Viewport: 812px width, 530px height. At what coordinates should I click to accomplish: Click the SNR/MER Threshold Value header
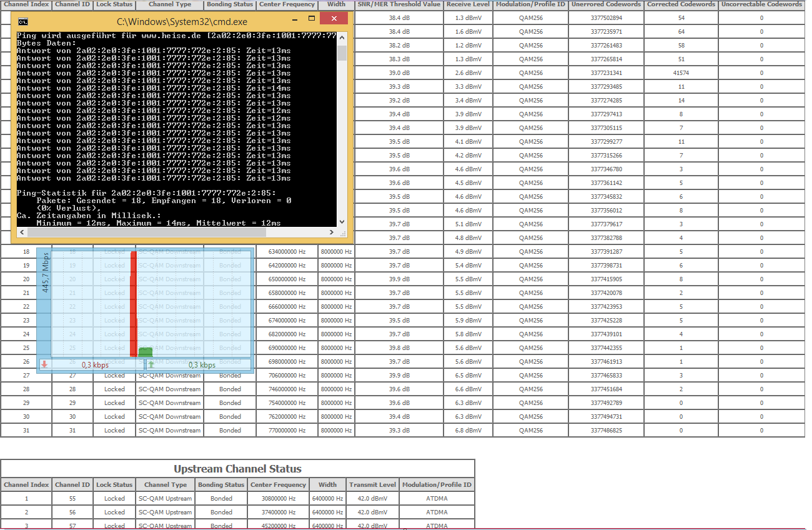coord(399,4)
